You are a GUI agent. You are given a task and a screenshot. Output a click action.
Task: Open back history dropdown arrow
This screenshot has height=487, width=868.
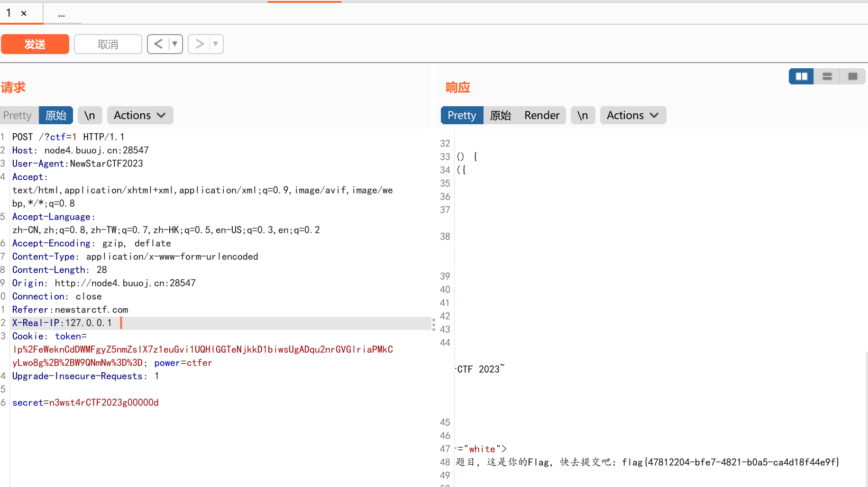[x=175, y=44]
